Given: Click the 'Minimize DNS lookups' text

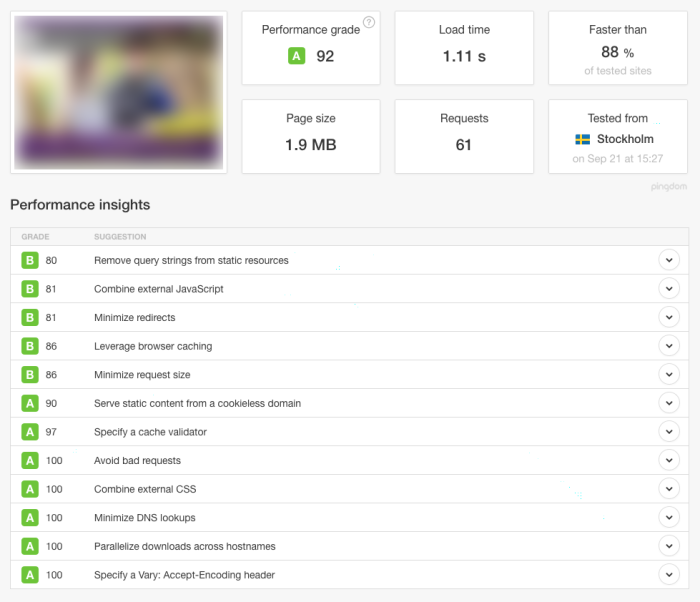Looking at the screenshot, I should (x=145, y=518).
